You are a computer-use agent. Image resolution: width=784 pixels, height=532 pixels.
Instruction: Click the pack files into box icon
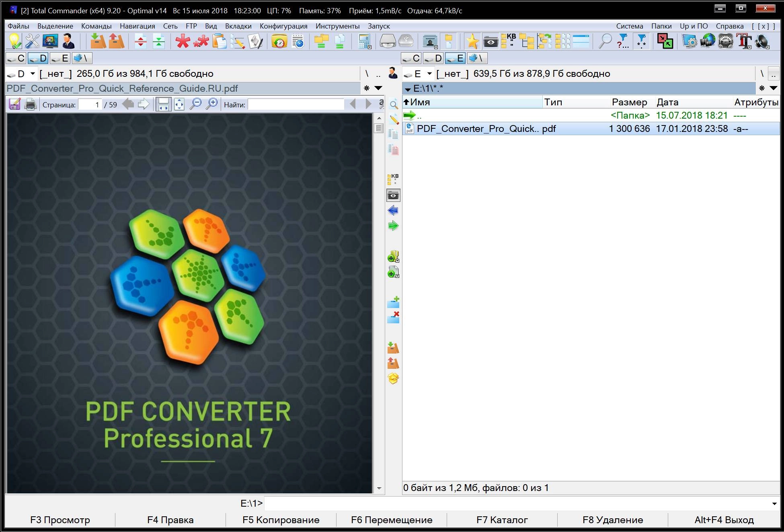point(98,41)
